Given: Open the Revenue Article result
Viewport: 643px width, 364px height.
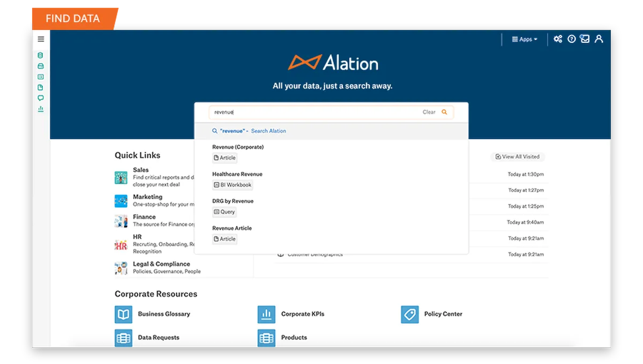Looking at the screenshot, I should click(x=232, y=229).
